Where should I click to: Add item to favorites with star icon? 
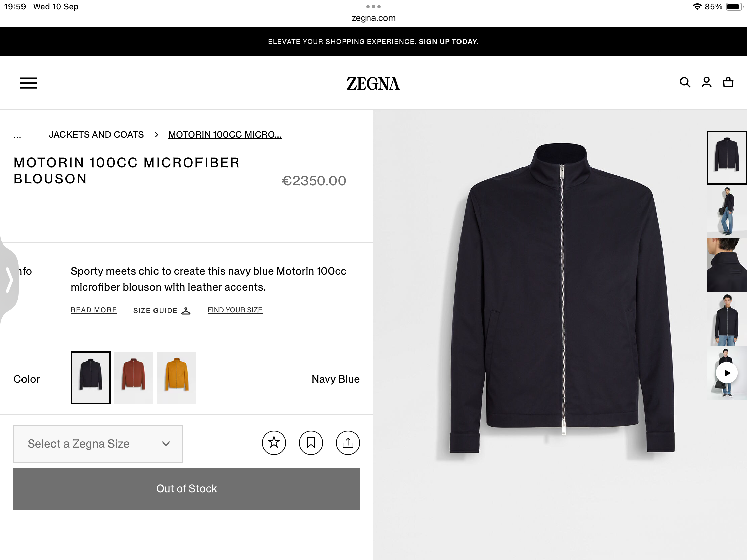274,443
